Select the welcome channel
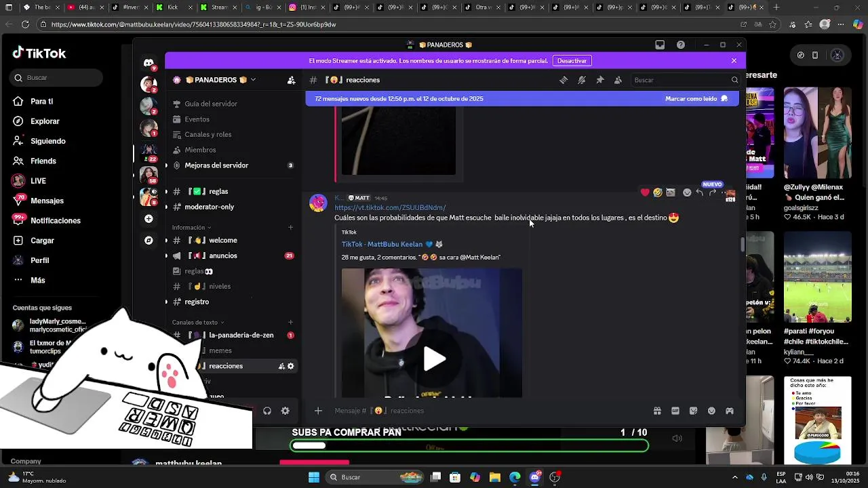The height and width of the screenshot is (488, 868). (231, 241)
